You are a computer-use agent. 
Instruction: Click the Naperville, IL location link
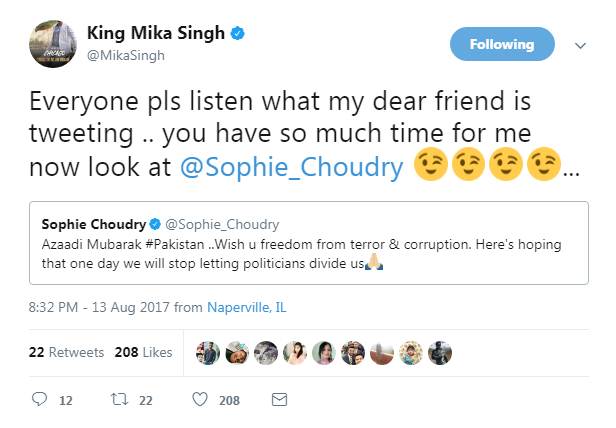[x=246, y=307]
